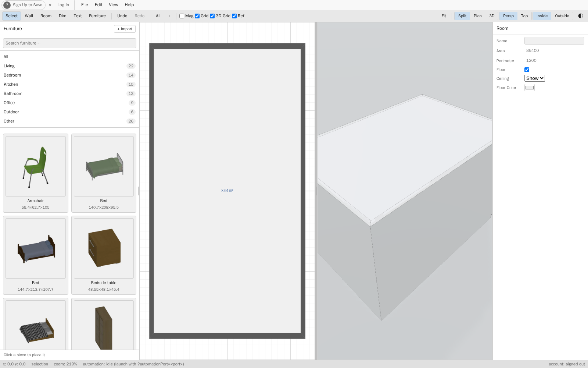588x368 pixels.
Task: Open the File menu
Action: point(85,5)
